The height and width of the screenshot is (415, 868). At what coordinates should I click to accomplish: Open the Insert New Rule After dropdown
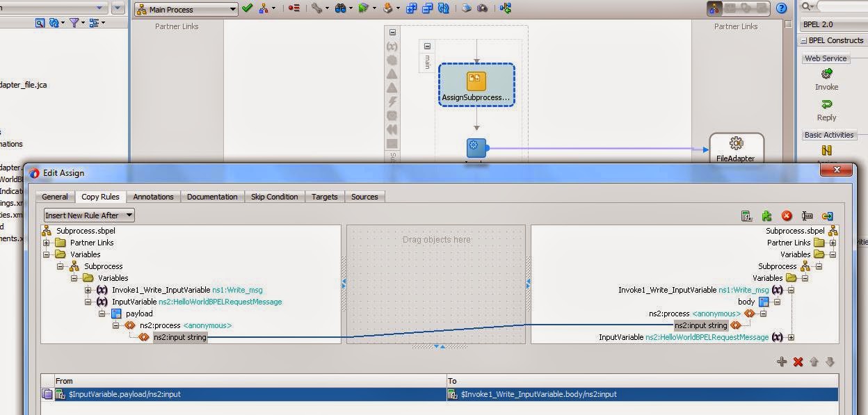pyautogui.click(x=127, y=215)
